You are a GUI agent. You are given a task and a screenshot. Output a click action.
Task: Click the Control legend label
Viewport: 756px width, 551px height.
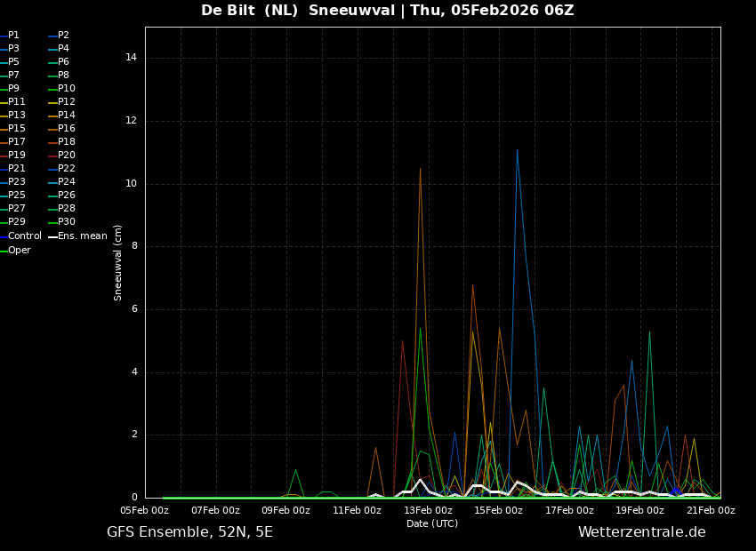click(24, 236)
